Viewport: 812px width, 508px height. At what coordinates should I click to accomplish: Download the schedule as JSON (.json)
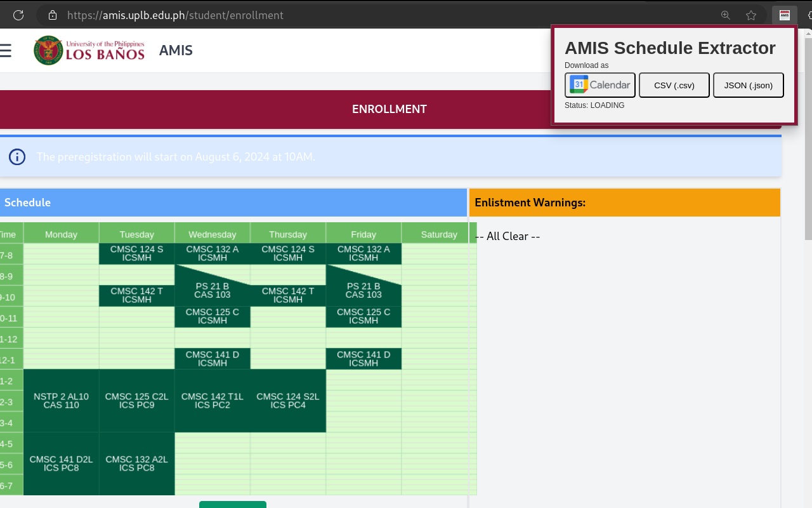click(x=749, y=84)
